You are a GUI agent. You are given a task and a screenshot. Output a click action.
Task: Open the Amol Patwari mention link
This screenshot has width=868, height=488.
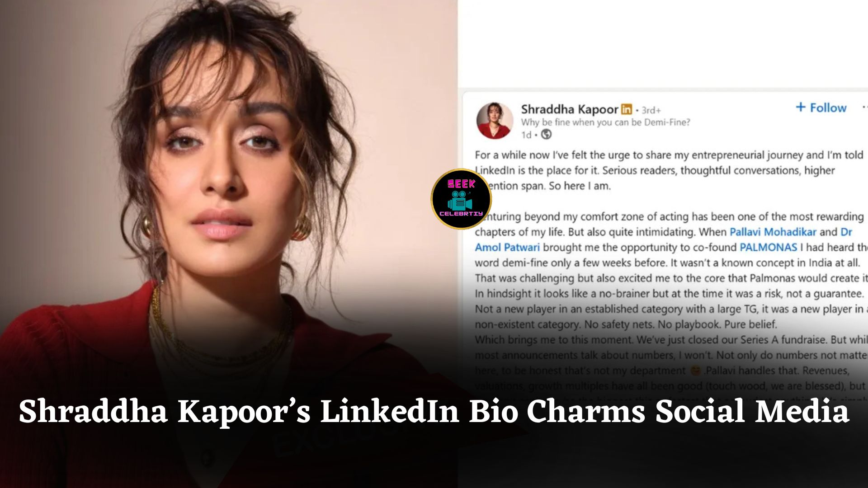click(507, 247)
